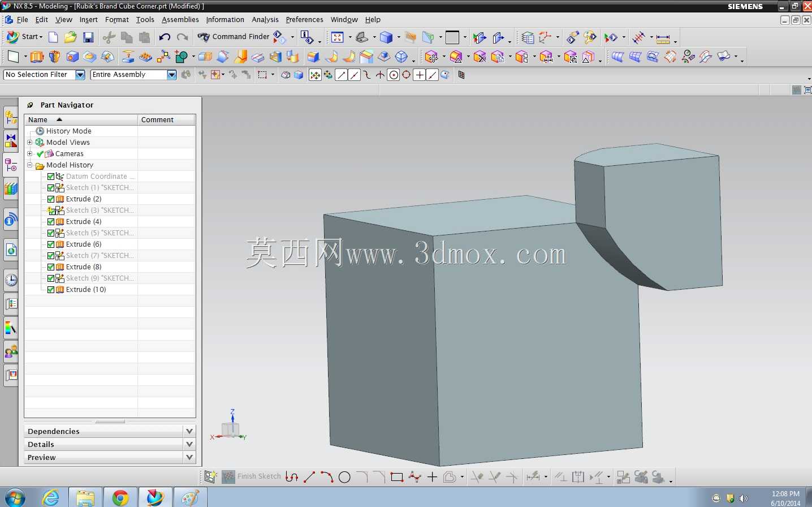Viewport: 812px width, 507px height.
Task: Sort by the Name column header
Action: click(81, 120)
